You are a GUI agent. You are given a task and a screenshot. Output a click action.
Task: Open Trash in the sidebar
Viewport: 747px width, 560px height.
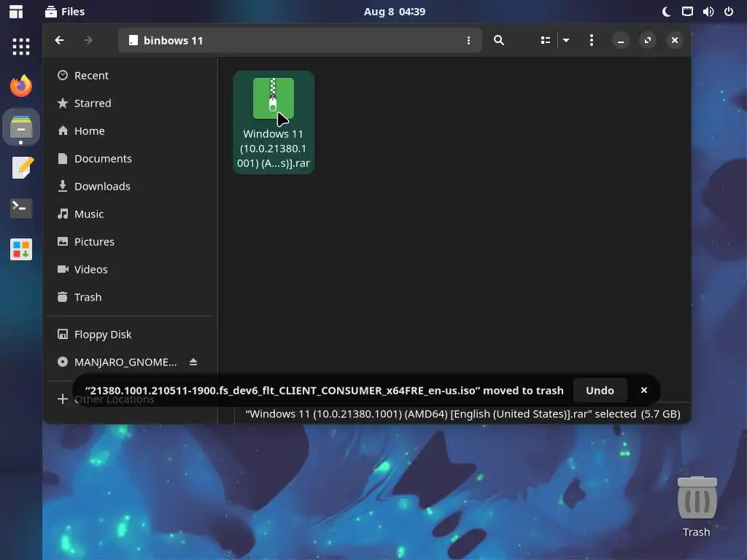pyautogui.click(x=130, y=297)
